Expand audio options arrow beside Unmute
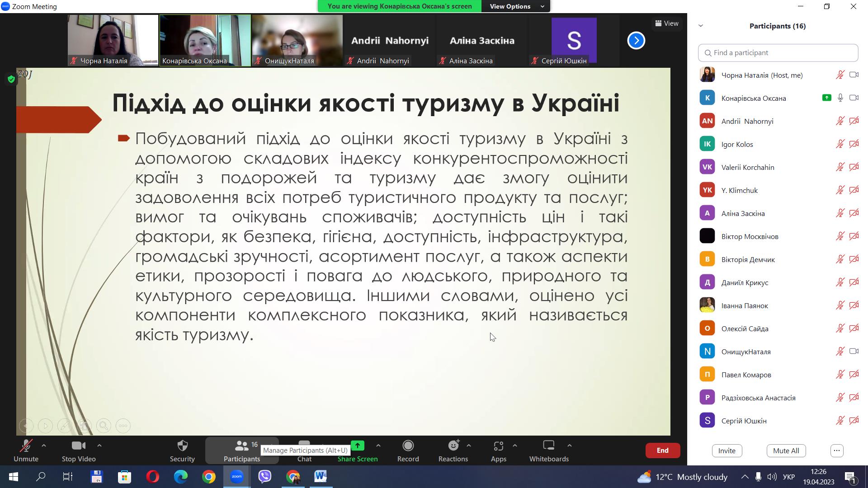Viewport: 868px width, 488px height. 44,446
